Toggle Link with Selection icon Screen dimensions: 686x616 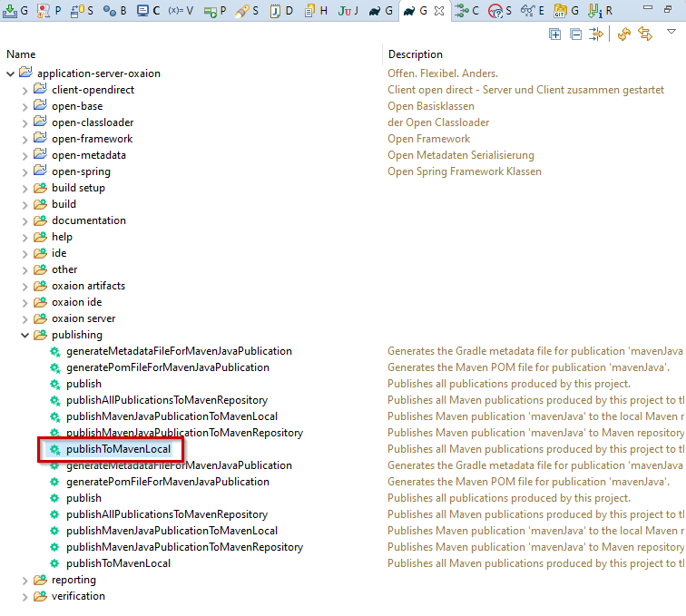(645, 34)
